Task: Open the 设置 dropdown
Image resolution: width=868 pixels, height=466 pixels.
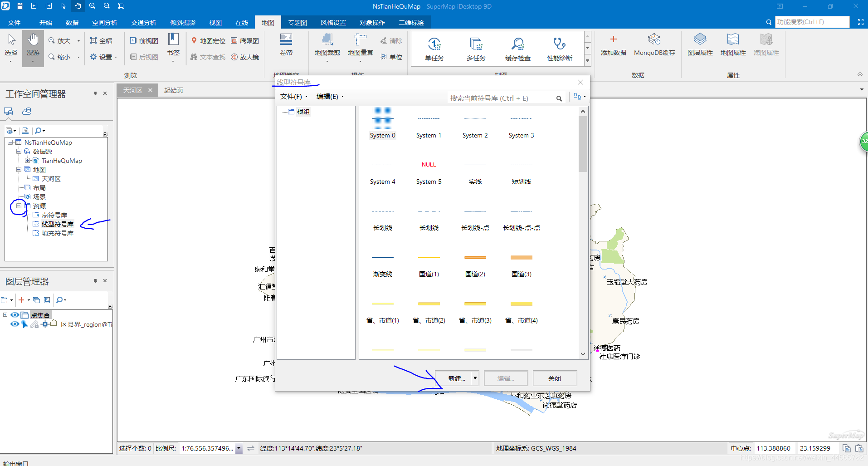Action: (x=104, y=57)
